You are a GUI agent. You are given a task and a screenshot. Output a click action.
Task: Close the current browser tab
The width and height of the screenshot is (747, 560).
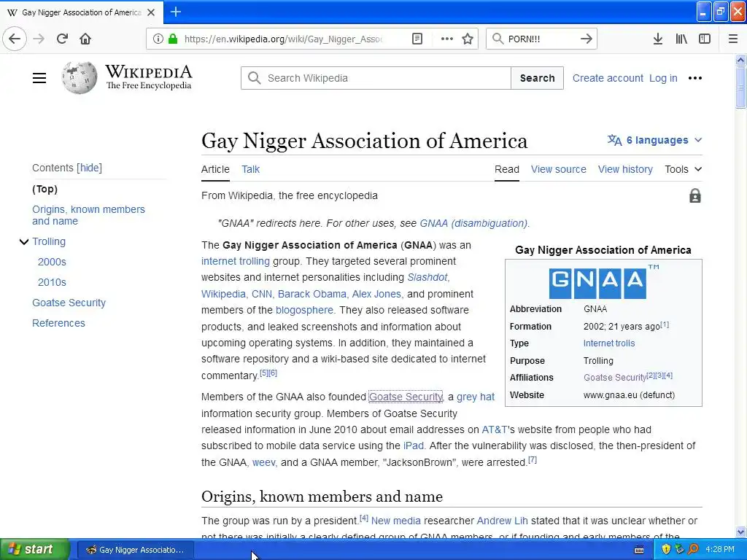point(151,12)
